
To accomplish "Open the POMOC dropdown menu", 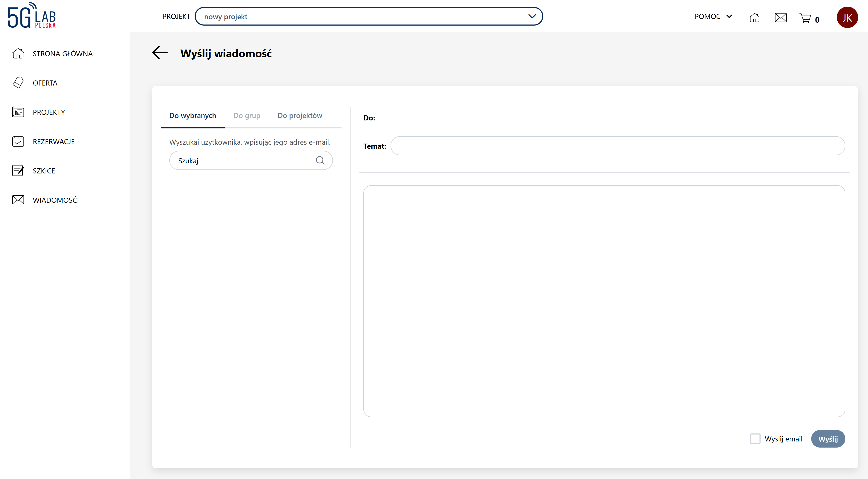I will click(713, 17).
